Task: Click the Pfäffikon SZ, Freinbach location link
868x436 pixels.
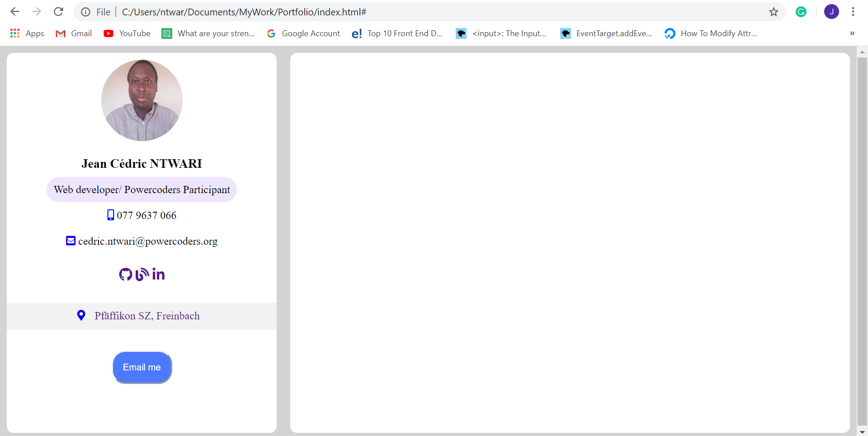Action: (147, 316)
